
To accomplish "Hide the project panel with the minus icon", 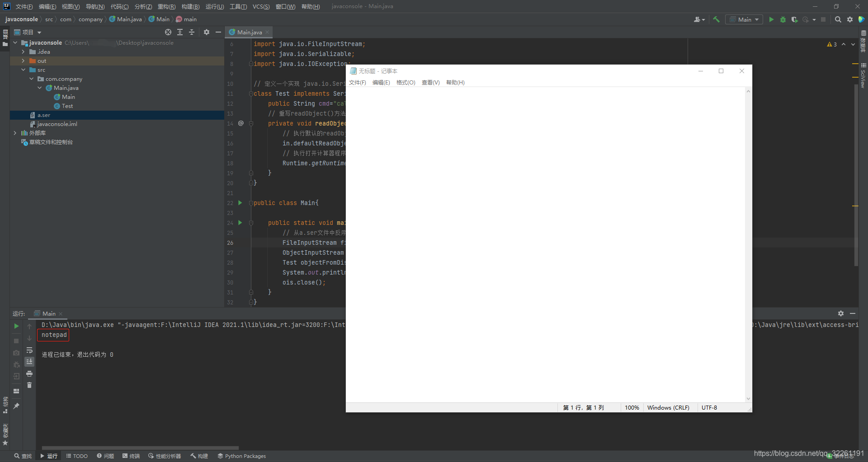I will pos(218,32).
